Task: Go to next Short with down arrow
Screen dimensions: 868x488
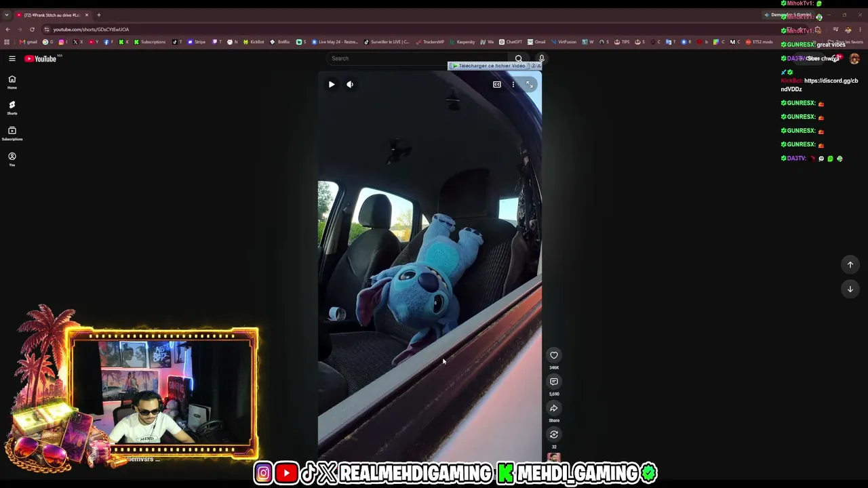Action: coord(850,289)
